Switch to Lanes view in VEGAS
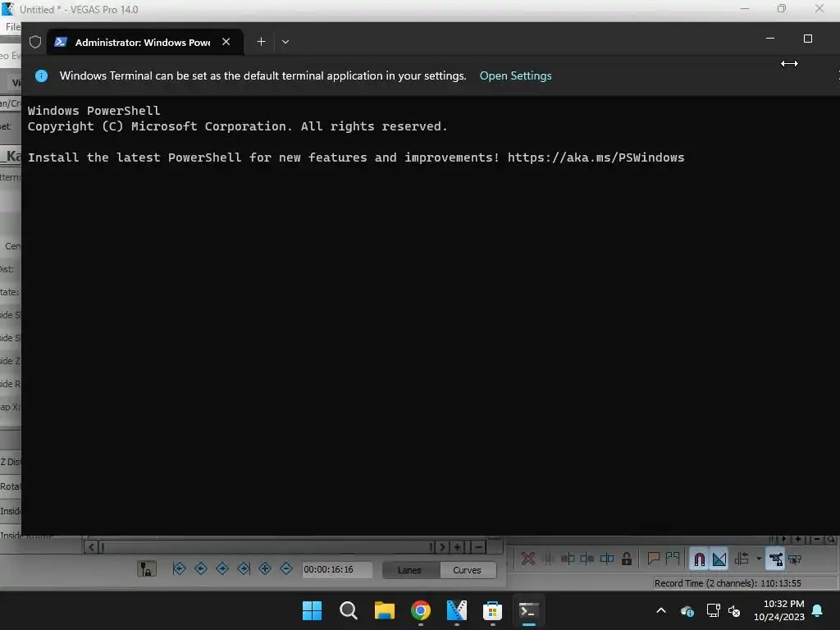 tap(410, 570)
